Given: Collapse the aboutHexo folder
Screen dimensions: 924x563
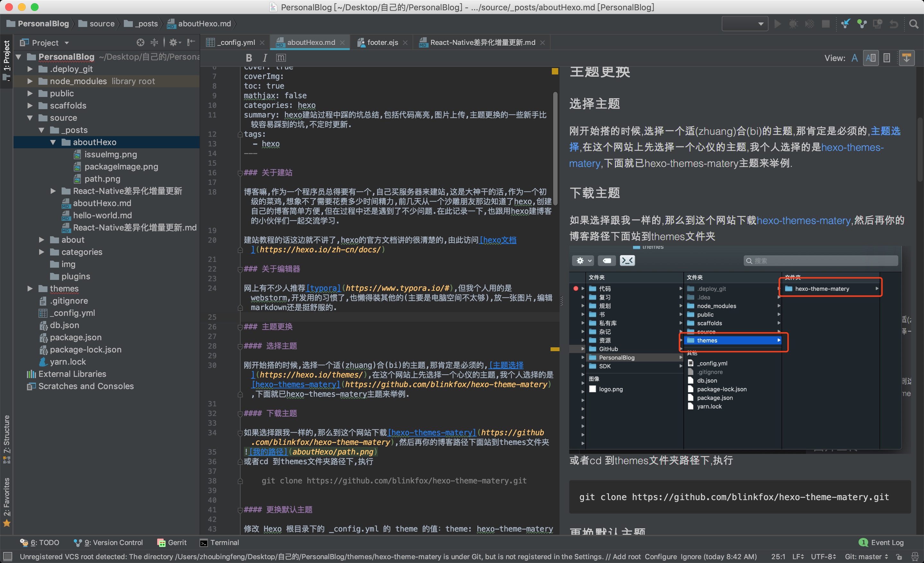Looking at the screenshot, I should pos(53,142).
